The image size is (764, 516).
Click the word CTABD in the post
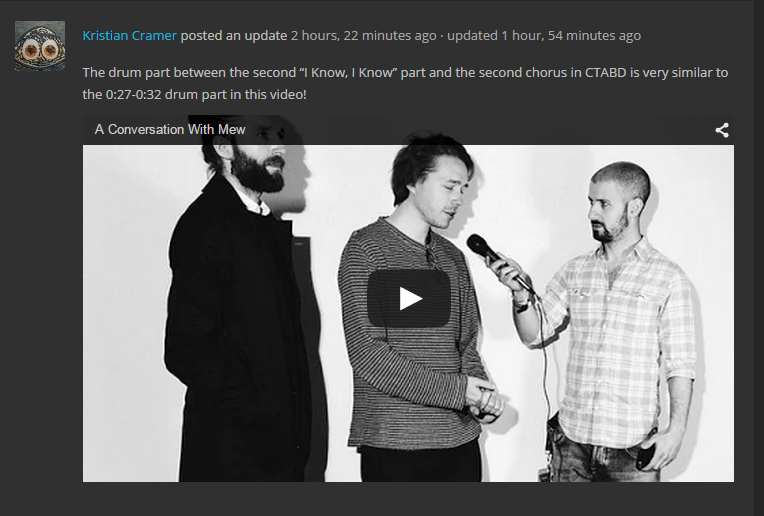[605, 73]
